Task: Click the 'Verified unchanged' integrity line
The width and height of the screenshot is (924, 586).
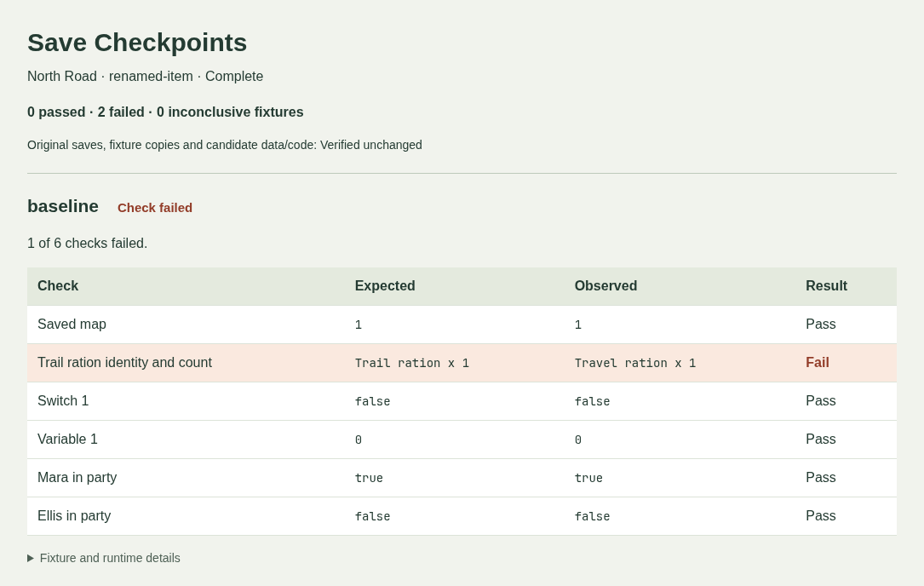Action: [225, 145]
